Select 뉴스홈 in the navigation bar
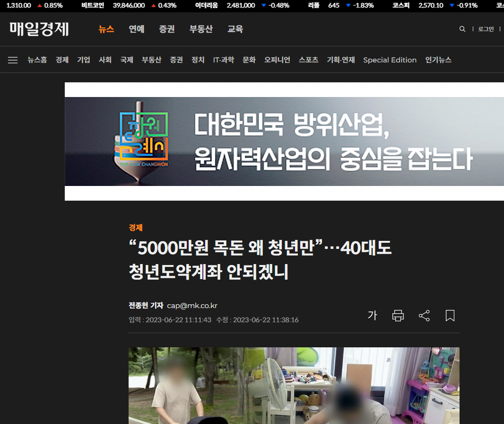The image size is (504, 424). coord(37,60)
